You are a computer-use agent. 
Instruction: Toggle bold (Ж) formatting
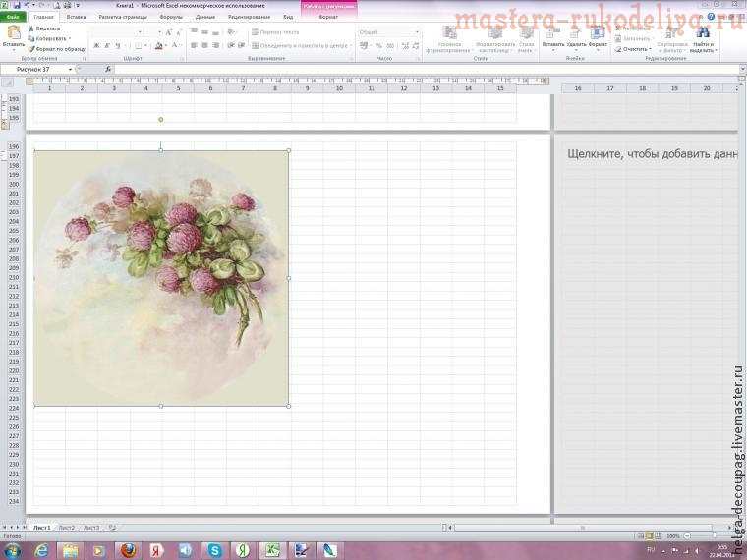(96, 46)
